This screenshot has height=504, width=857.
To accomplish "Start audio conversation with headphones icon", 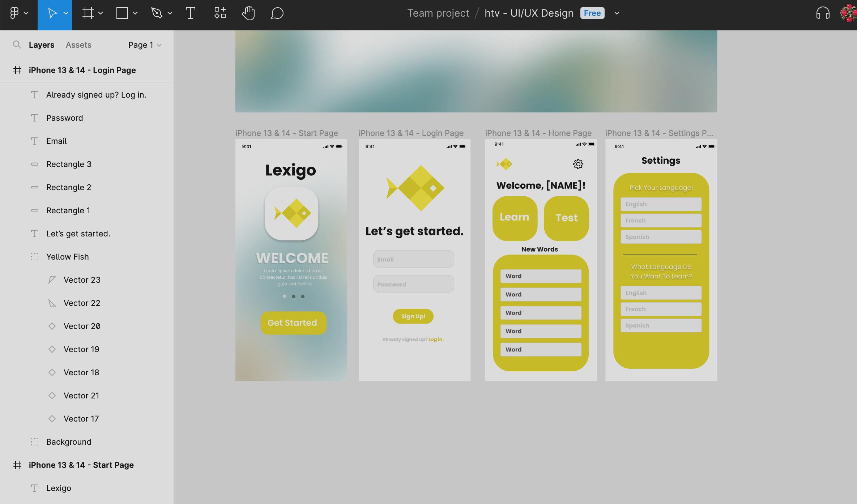I will [823, 13].
